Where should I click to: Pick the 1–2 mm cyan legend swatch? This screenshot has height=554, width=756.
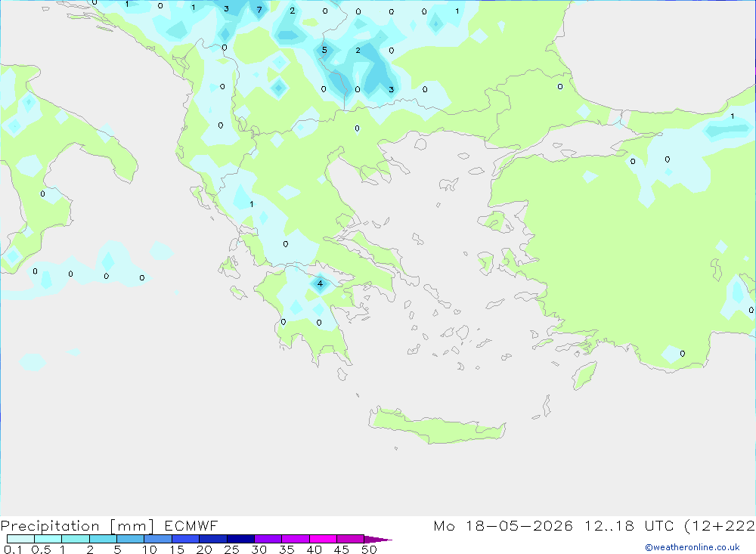pyautogui.click(x=75, y=539)
